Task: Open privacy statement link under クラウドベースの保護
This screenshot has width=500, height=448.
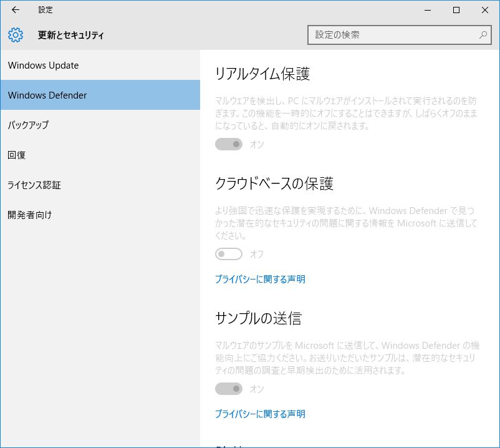Action: tap(260, 279)
